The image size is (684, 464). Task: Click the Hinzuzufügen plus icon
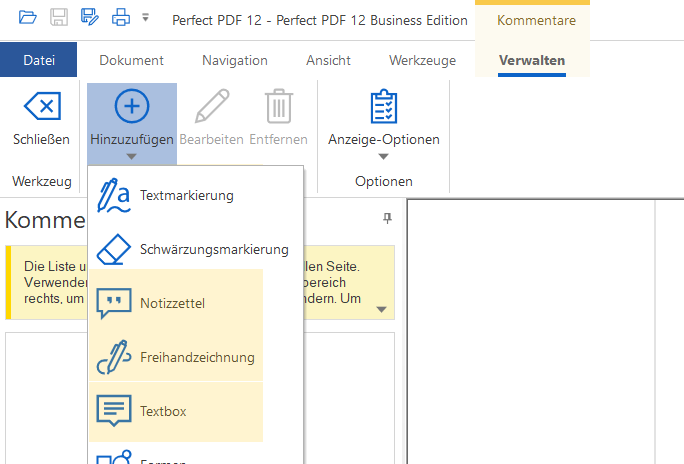[x=132, y=108]
